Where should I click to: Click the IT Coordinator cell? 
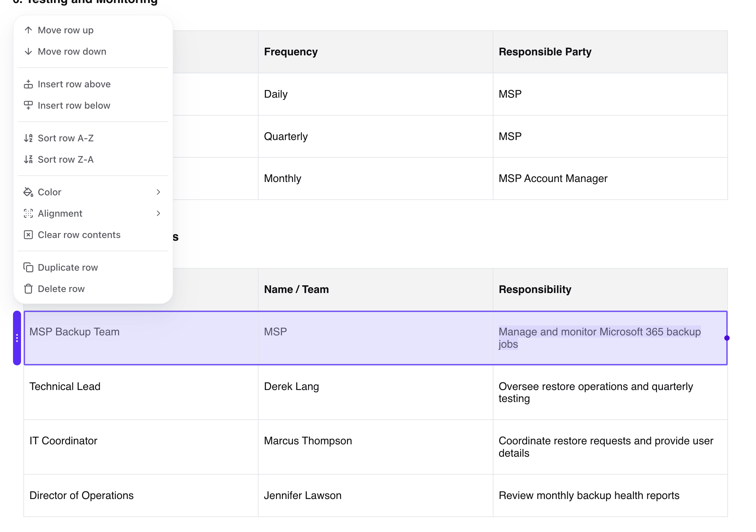141,447
